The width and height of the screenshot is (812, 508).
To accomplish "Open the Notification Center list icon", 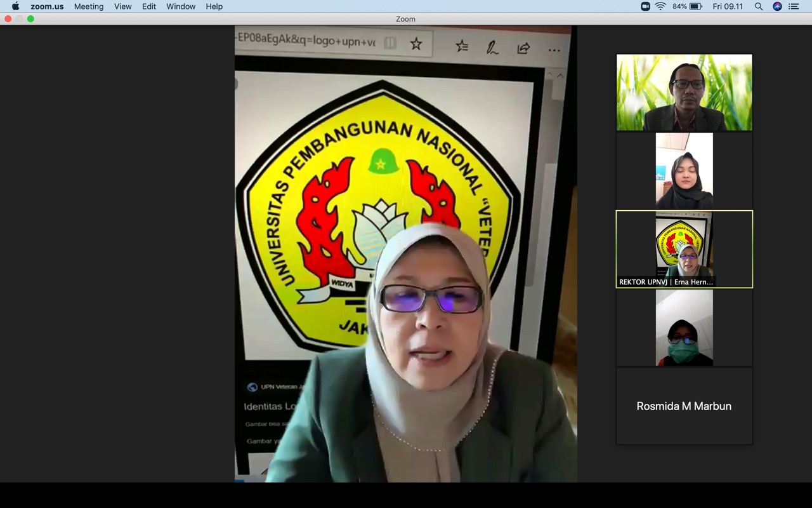I will pyautogui.click(x=794, y=6).
